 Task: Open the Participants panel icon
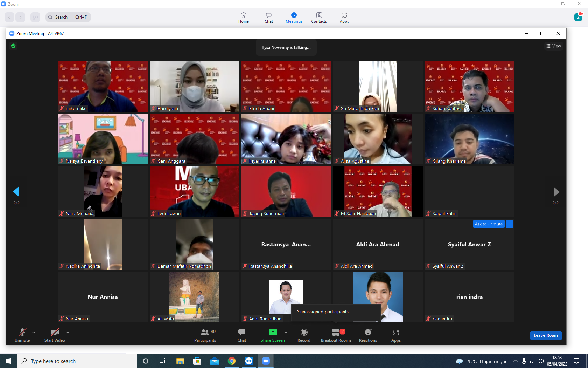205,332
